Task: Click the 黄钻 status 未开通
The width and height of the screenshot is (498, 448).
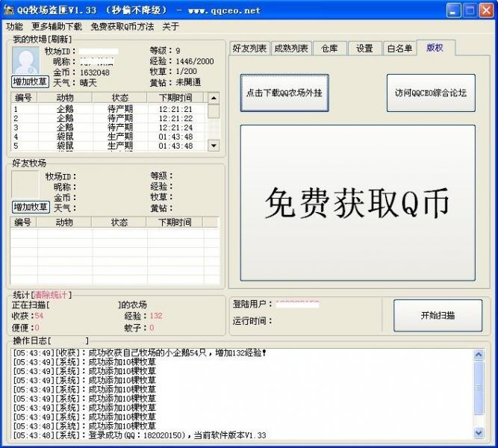Action: pos(188,82)
